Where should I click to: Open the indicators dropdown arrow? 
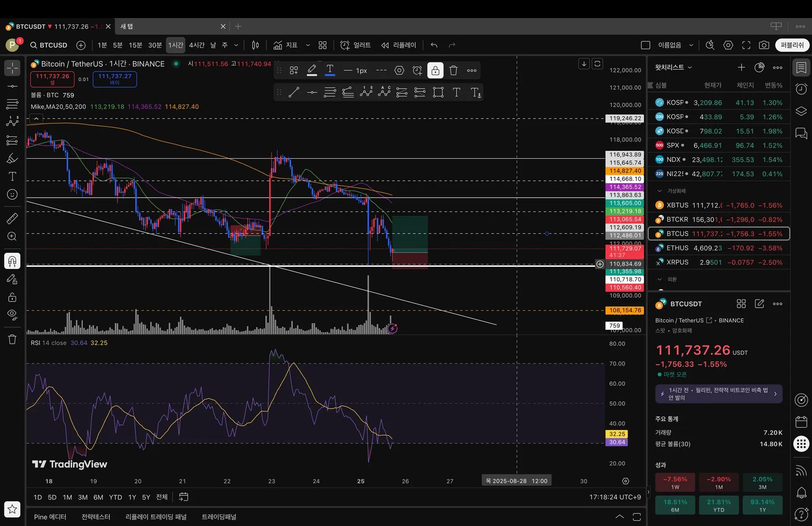308,45
